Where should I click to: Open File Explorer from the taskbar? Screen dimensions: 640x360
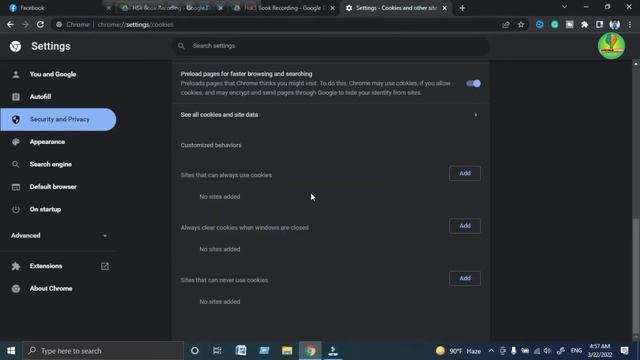tap(287, 351)
